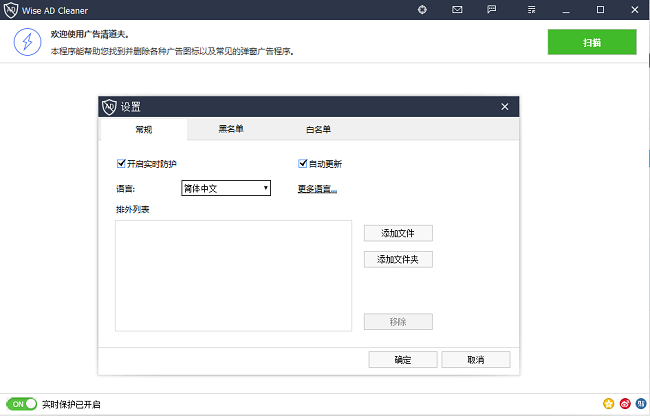Open the email contact envelope icon
This screenshot has width=650, height=416.
(457, 10)
